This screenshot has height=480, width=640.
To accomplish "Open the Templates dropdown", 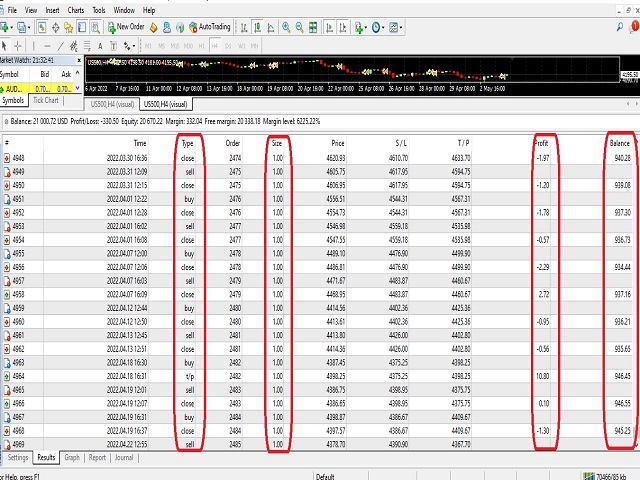I will (396, 27).
